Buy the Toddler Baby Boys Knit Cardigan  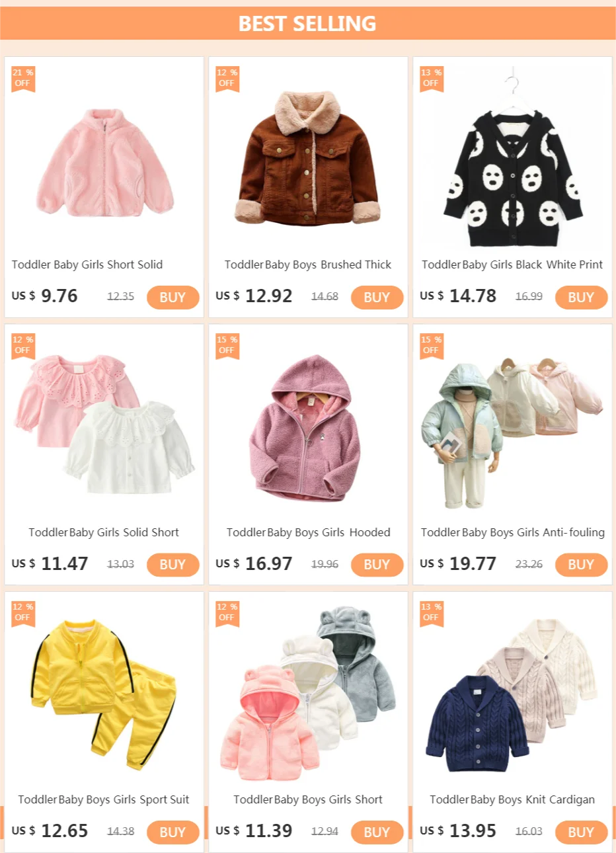click(581, 832)
